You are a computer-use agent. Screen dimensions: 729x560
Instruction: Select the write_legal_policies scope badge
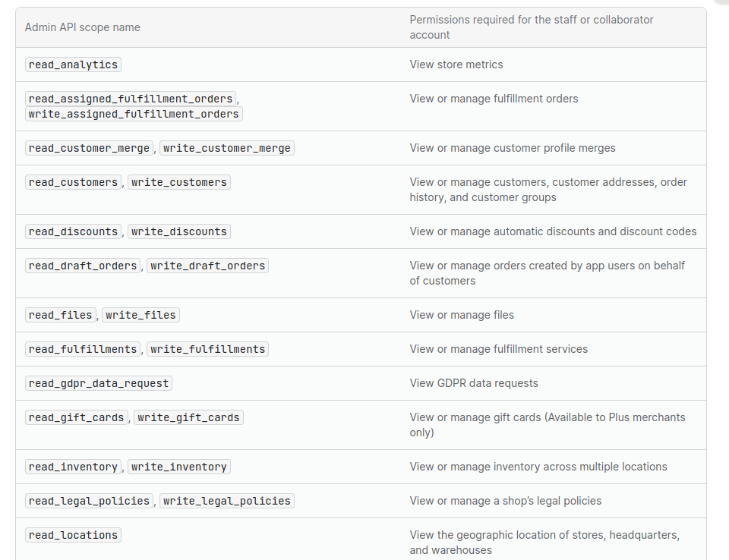click(227, 501)
